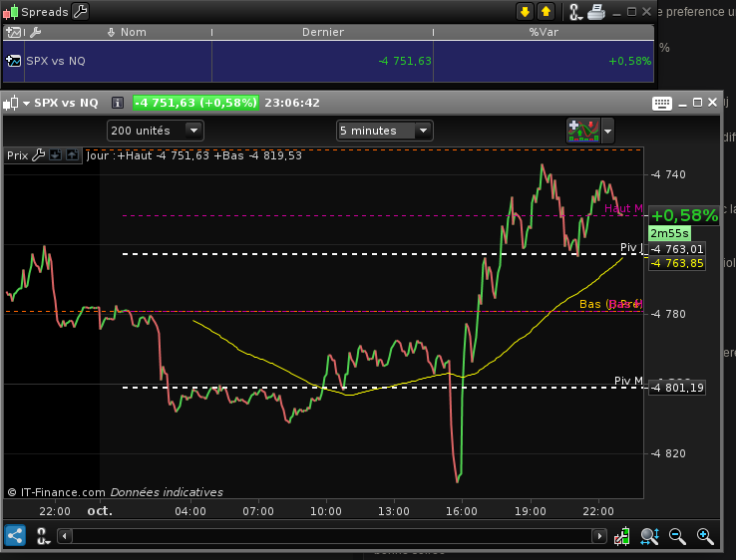Click the yellow -4 763,85 average label

coord(677,263)
